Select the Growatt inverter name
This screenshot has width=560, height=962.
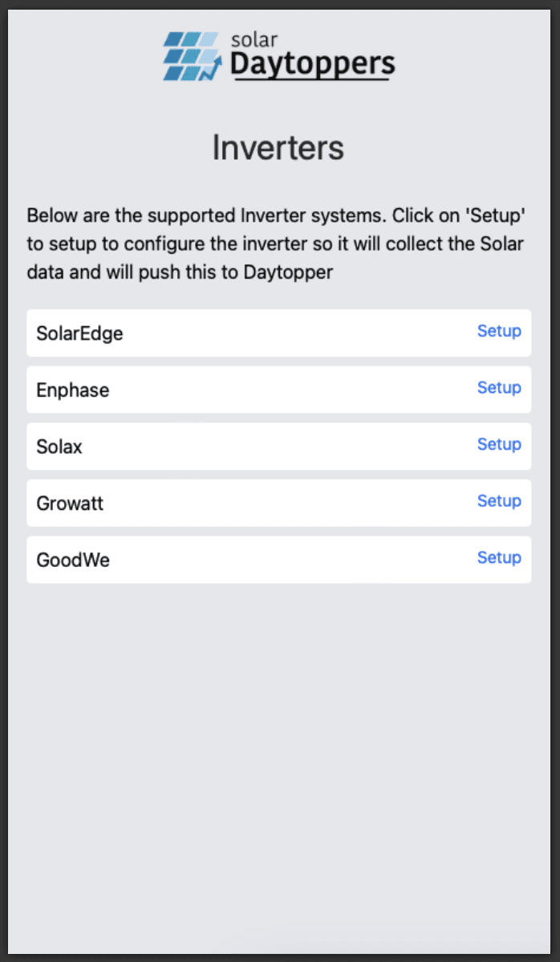coord(70,503)
